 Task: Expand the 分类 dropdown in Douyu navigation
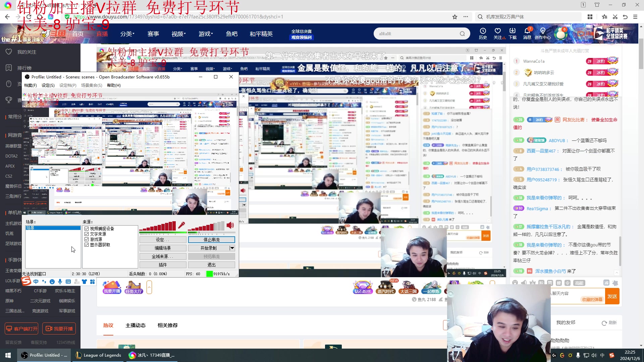click(127, 34)
